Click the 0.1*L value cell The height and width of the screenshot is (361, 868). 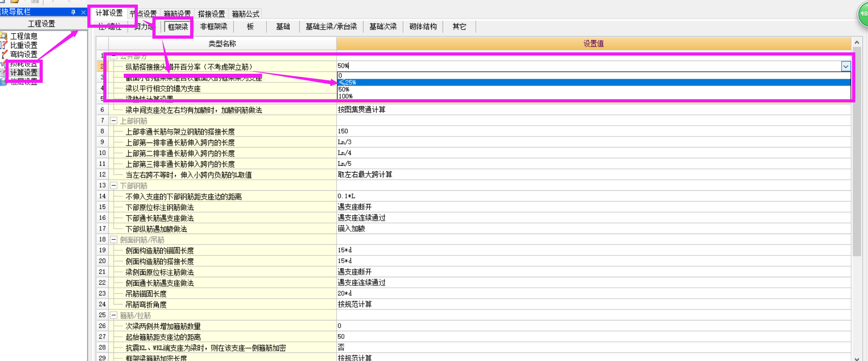click(x=594, y=196)
